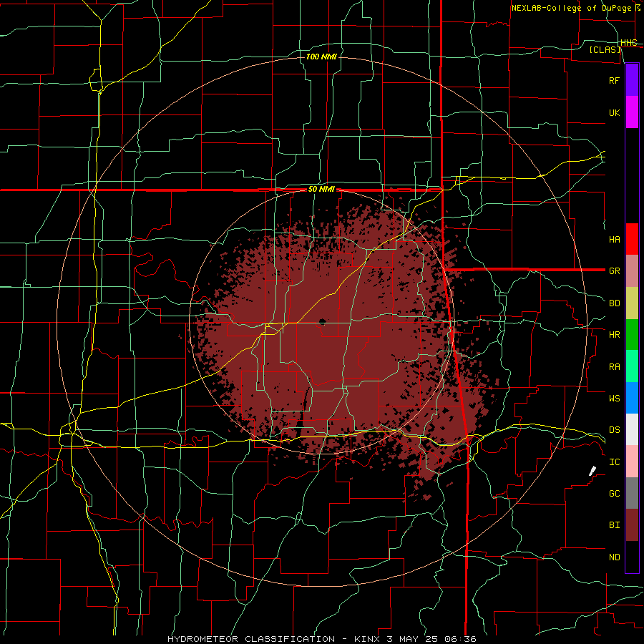Click the NEXLAB-College of DuPage credit text
Viewport: 644px width, 644px height.
pyautogui.click(x=571, y=8)
